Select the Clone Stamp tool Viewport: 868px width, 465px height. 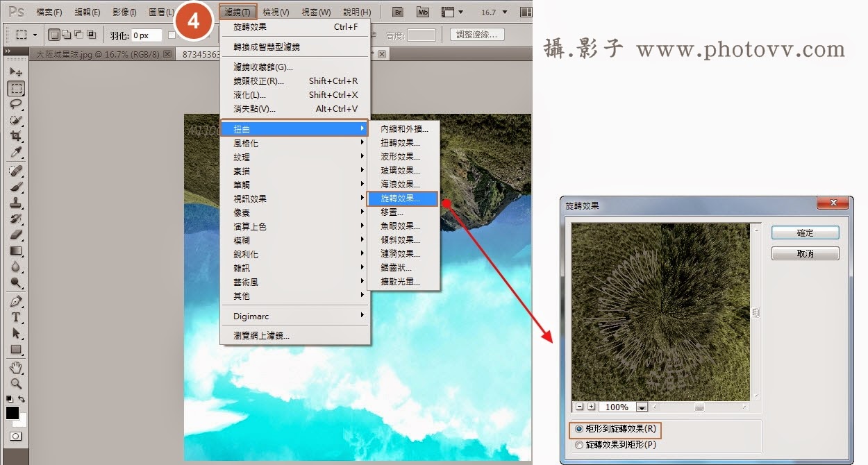pyautogui.click(x=16, y=203)
